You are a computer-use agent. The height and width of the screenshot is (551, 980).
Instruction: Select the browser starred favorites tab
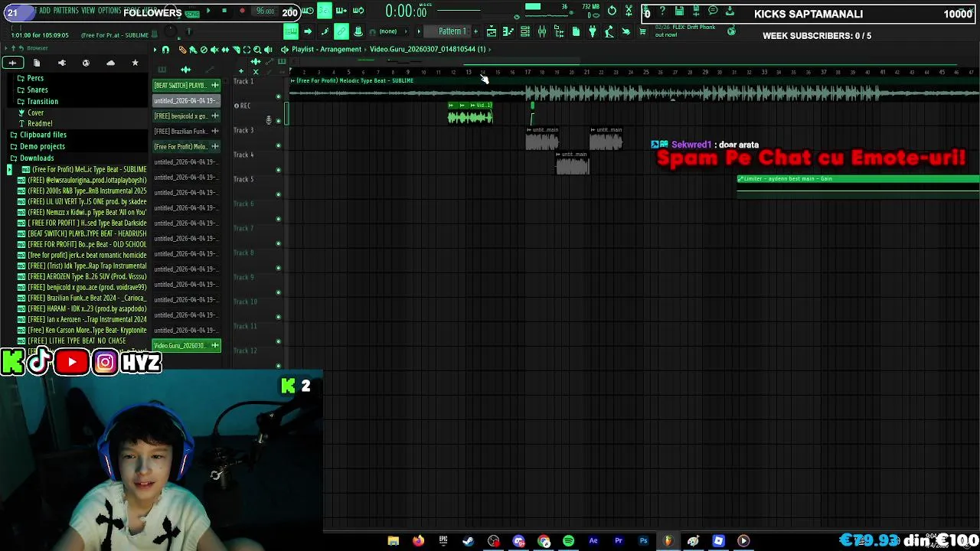(135, 63)
